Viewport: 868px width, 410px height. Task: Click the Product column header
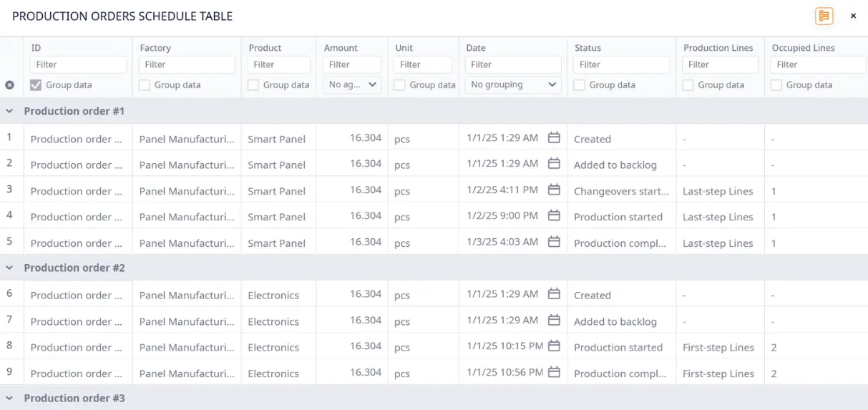coord(265,48)
